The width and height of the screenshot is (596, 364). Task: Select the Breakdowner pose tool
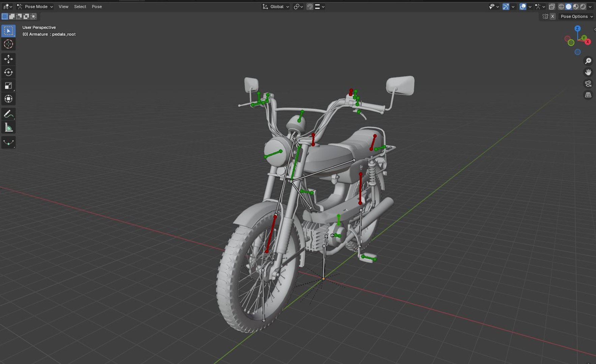click(x=8, y=143)
